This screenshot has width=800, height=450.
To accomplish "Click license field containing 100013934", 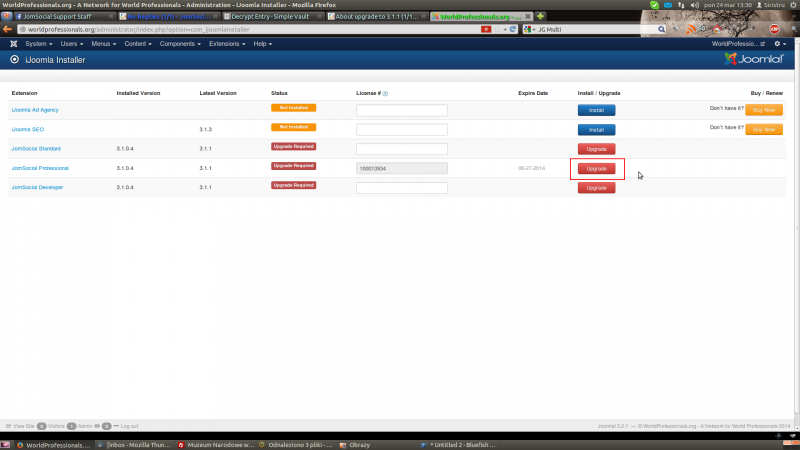I will click(402, 168).
